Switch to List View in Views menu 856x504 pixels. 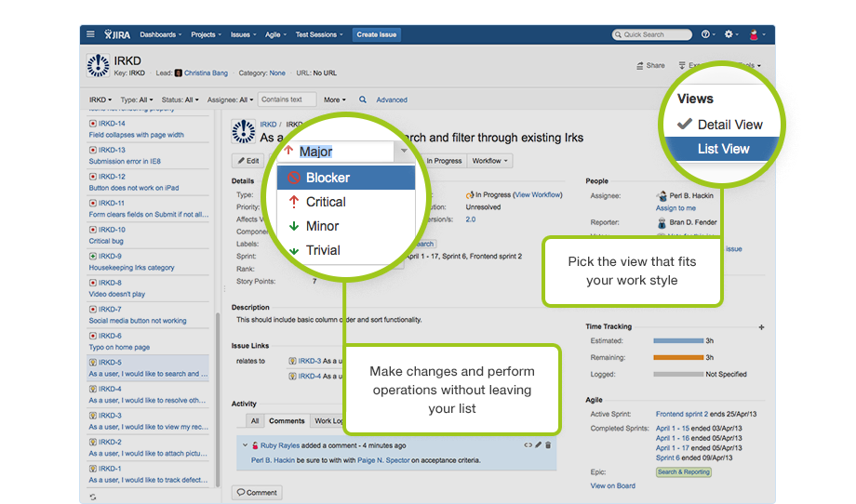(x=722, y=149)
